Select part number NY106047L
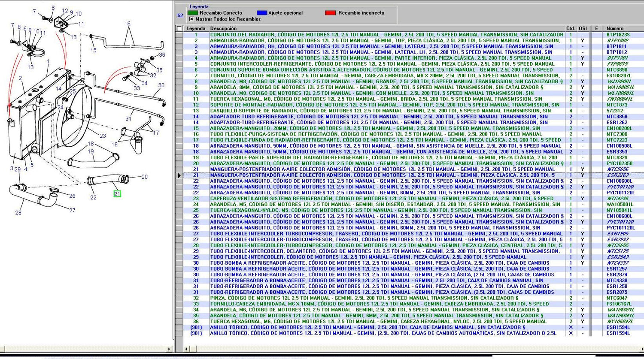This screenshot has width=644, height=359. pos(620,321)
